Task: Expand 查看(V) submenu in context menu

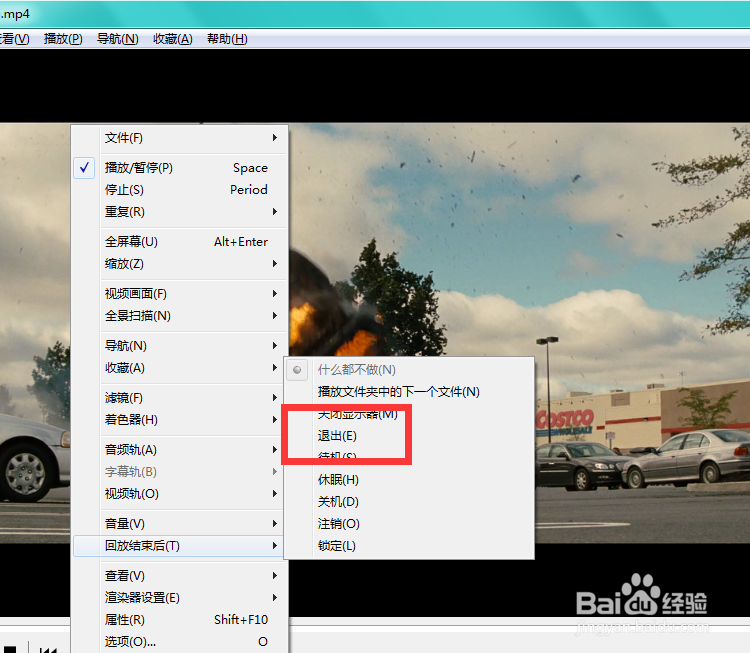Action: click(180, 576)
